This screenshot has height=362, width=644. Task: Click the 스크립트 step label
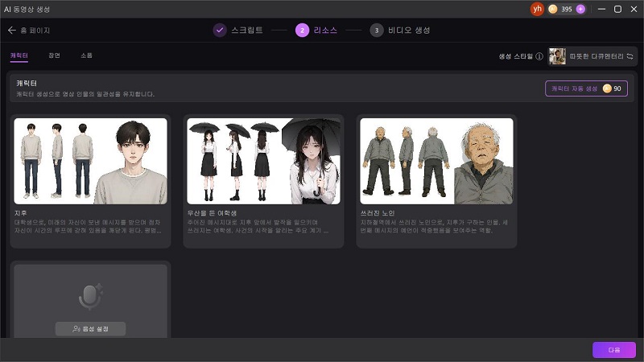(247, 30)
